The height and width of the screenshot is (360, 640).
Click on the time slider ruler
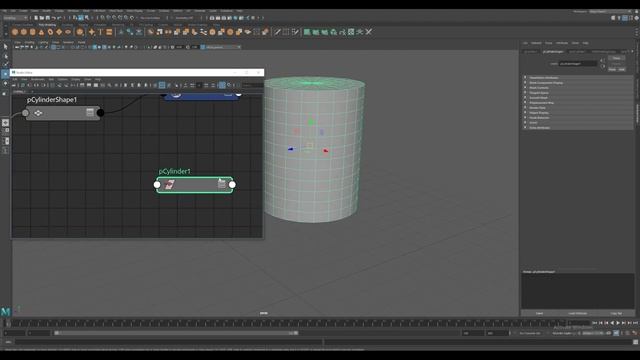(286, 323)
